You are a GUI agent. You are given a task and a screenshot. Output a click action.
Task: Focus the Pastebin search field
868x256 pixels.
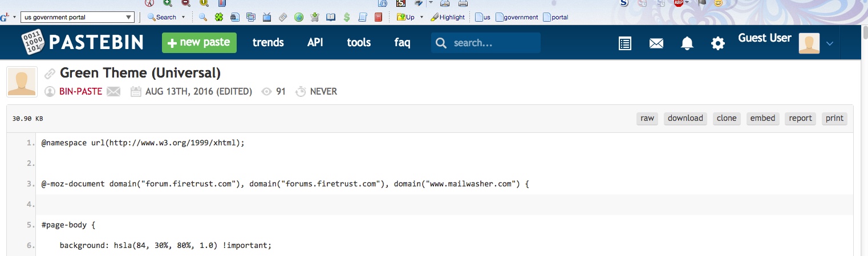coord(486,43)
